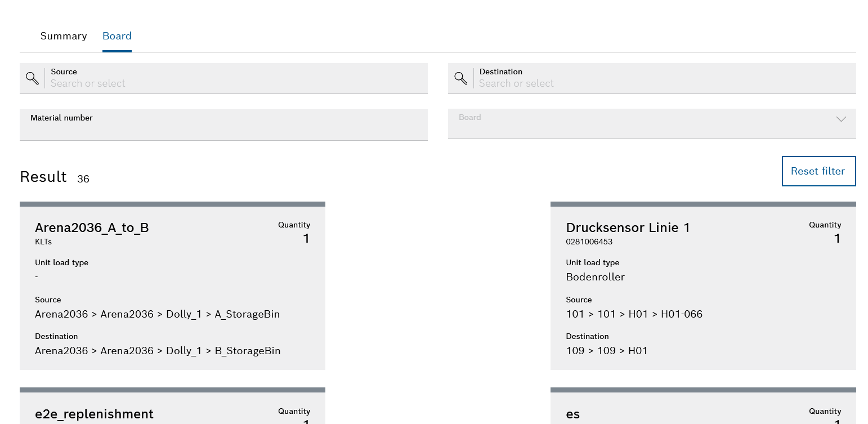
Task: Click material number 0281006453
Action: [589, 242]
